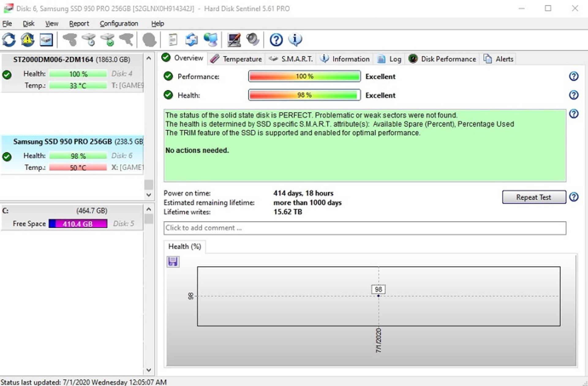Viewport: 588px width, 386px height.
Task: Open the disk drive picture icon in toolbar
Action: (x=46, y=40)
